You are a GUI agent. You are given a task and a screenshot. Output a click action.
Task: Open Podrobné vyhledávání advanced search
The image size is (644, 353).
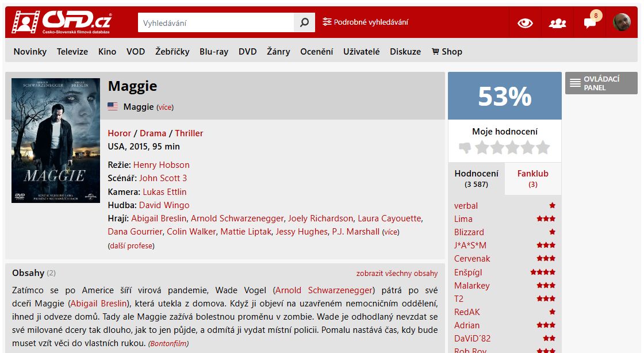365,22
